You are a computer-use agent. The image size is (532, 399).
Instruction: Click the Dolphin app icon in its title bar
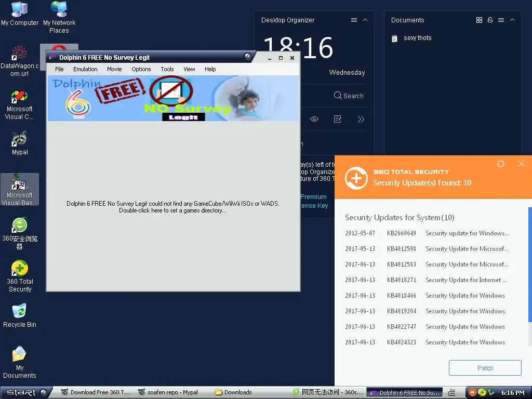point(52,57)
